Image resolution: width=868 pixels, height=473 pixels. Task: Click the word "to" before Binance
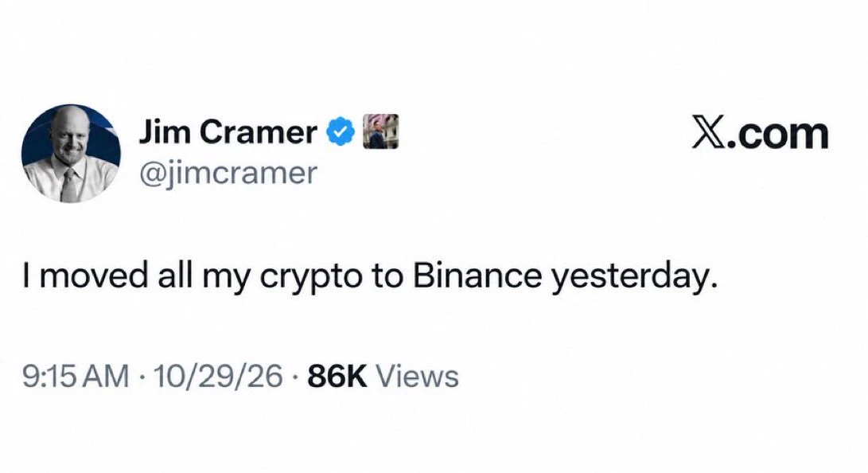click(x=387, y=276)
